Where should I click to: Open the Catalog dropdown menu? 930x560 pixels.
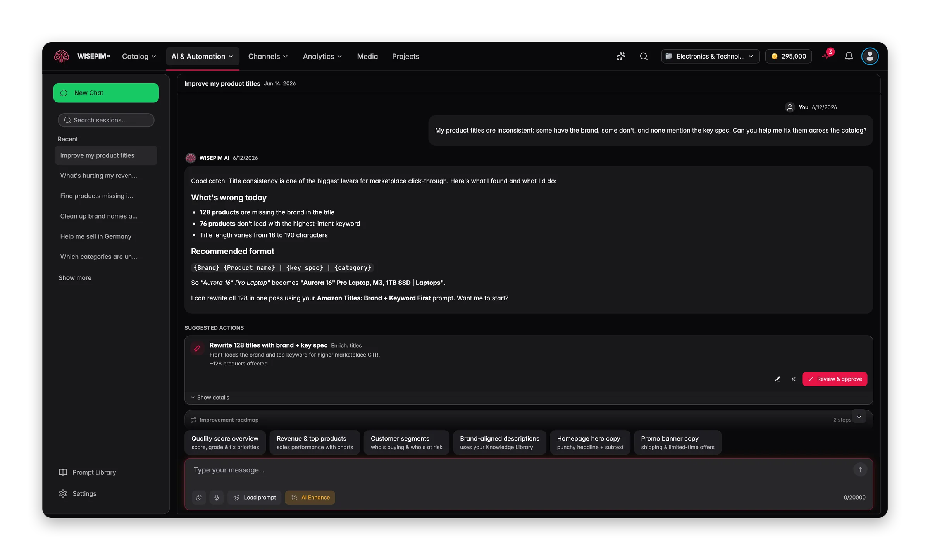(x=139, y=56)
